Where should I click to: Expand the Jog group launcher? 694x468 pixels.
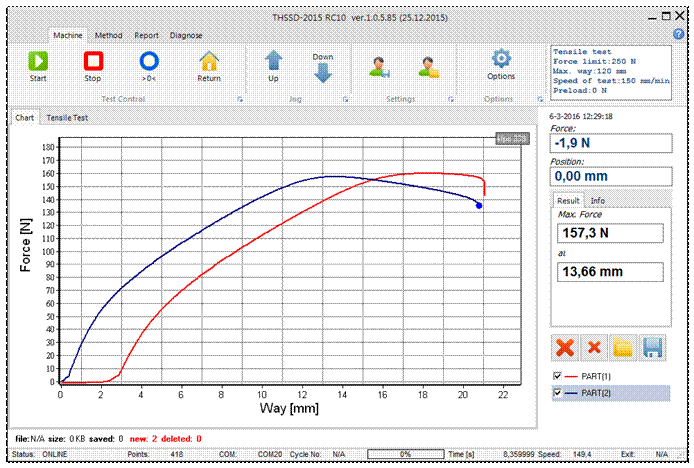point(346,99)
